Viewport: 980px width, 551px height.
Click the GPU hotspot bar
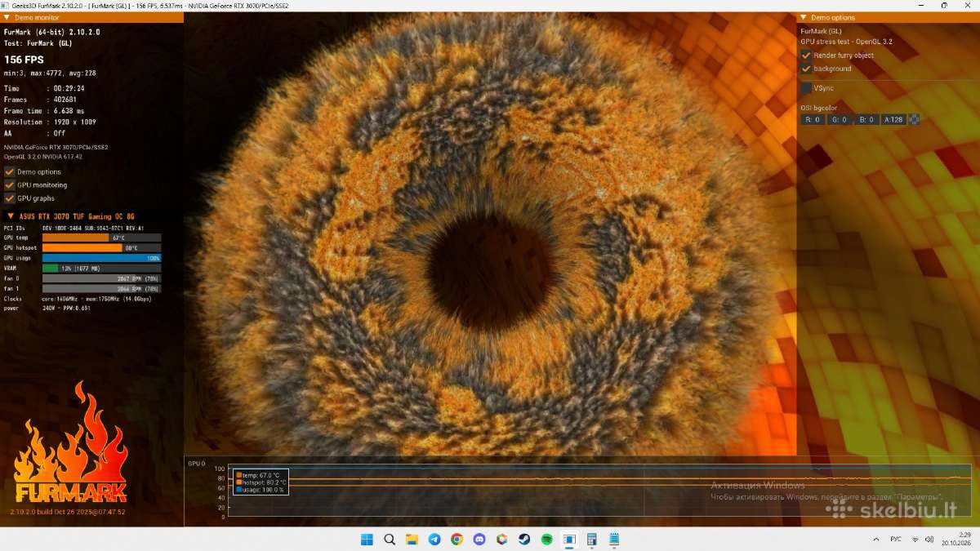coord(101,247)
